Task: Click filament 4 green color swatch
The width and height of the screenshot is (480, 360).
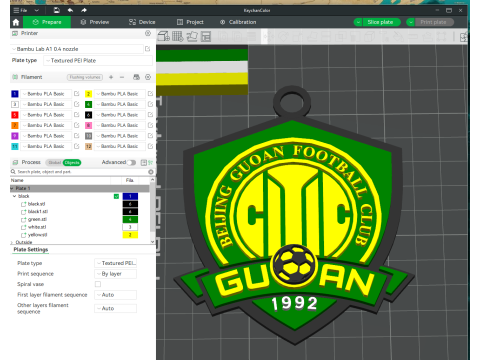Action: [88, 104]
